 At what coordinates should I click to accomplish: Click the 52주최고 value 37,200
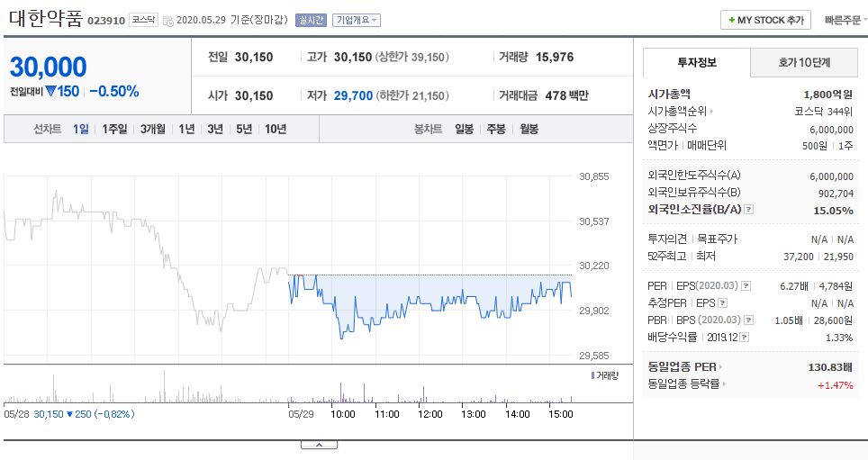(x=799, y=257)
